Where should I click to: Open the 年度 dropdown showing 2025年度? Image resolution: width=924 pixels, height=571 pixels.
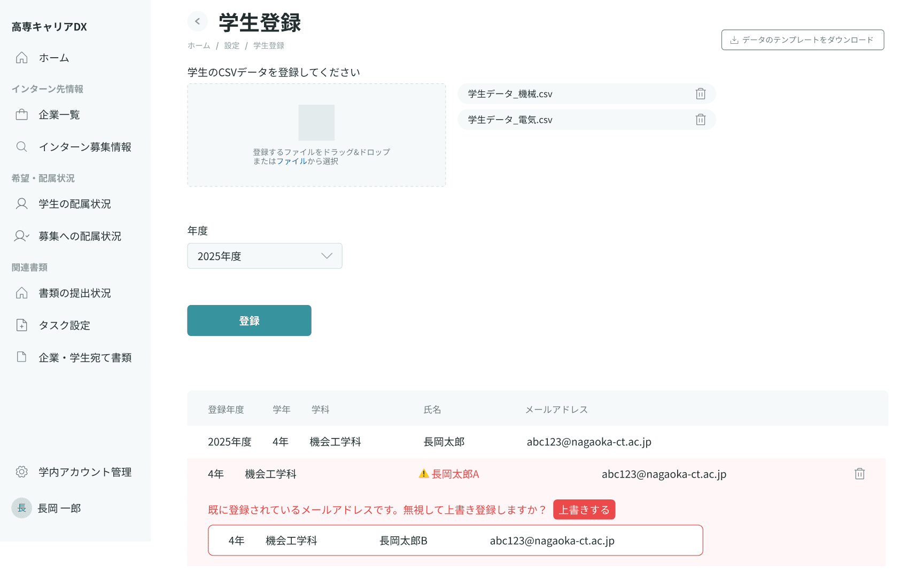click(265, 256)
